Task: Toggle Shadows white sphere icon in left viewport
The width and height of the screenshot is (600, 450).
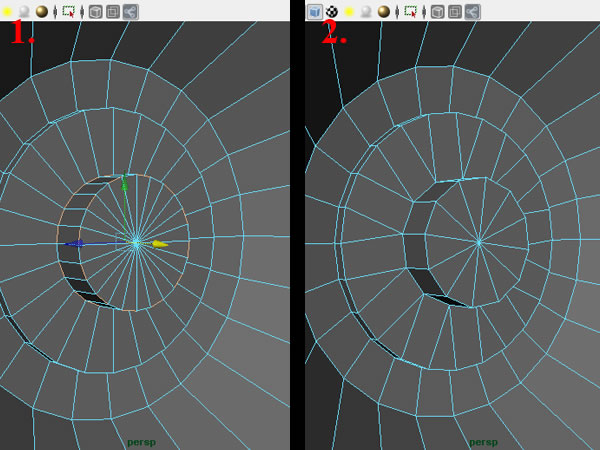Action: point(24,11)
